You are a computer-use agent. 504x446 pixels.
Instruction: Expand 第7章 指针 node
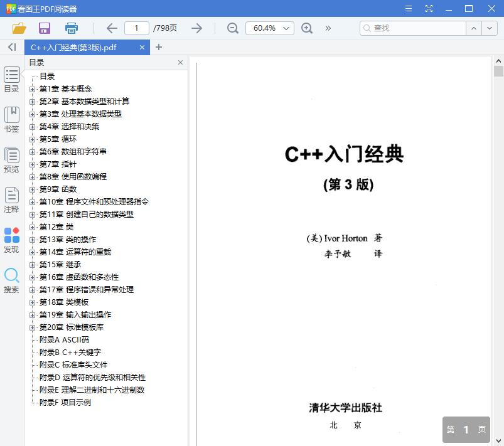coord(32,164)
